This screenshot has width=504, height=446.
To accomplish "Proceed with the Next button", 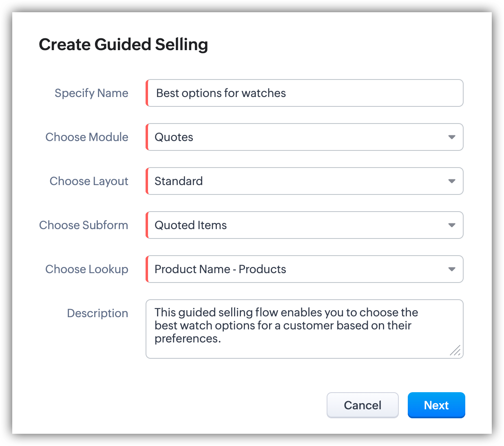I will tap(436, 405).
